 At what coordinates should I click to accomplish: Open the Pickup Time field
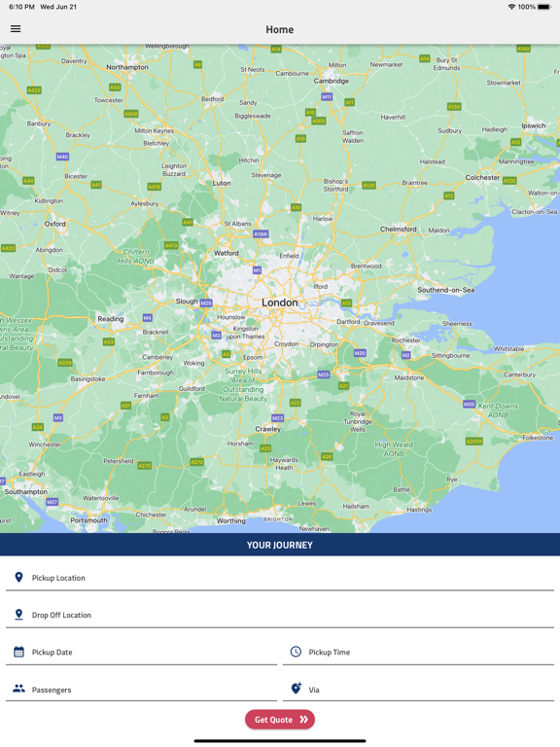click(419, 653)
